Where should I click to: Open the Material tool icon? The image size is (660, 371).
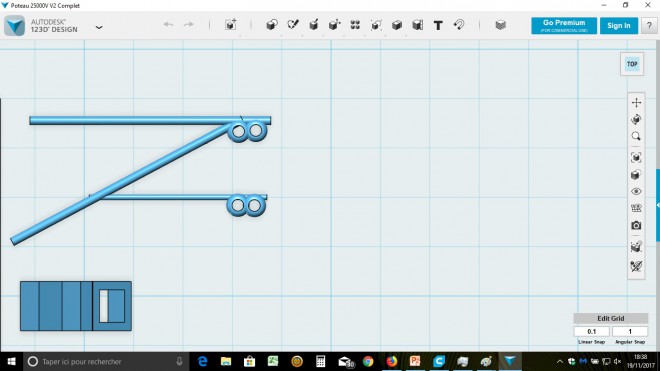pos(500,25)
